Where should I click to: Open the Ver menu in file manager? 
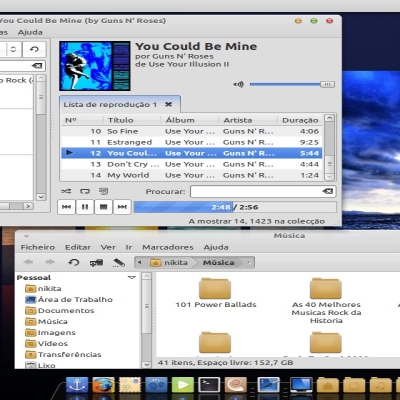[108, 247]
